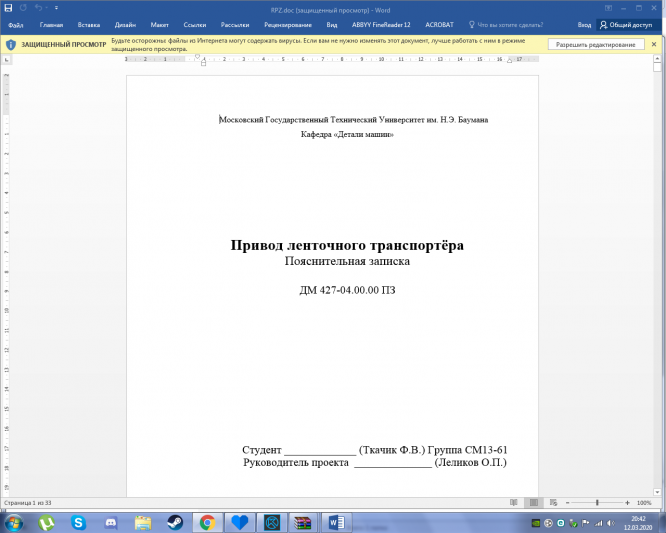666x533 pixels.
Task: Click the lightbulb Tell Me icon
Action: tap(471, 25)
